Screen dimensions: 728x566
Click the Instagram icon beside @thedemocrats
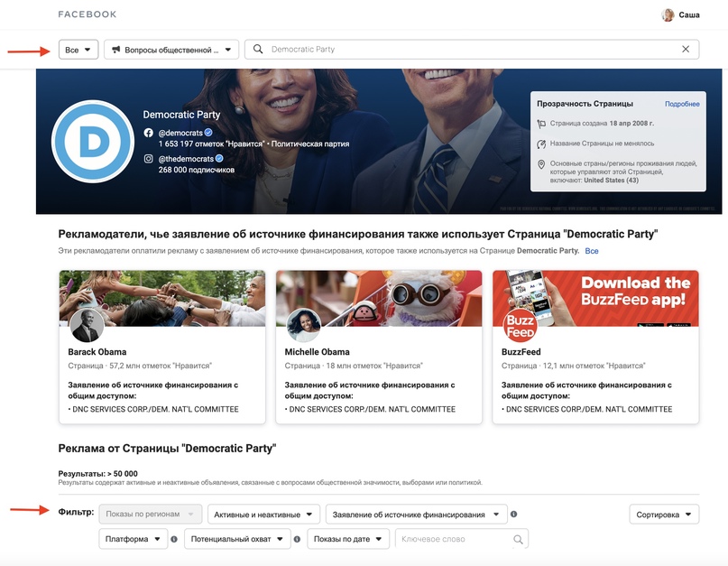coord(149,159)
